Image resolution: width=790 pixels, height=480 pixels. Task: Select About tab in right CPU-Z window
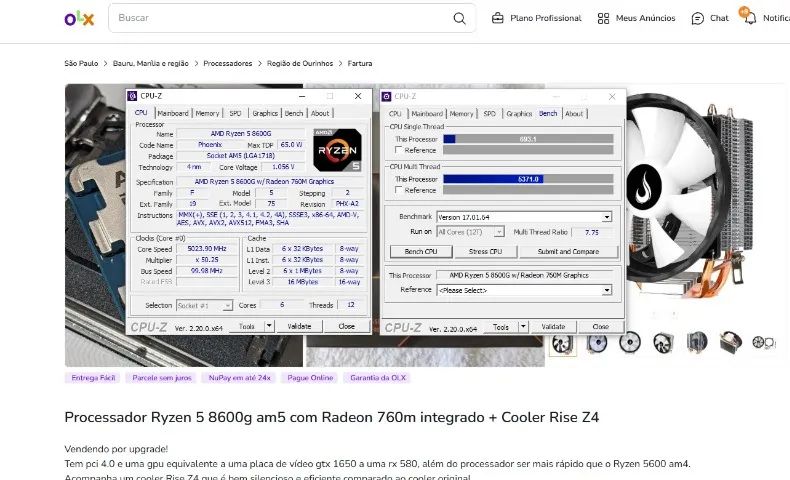574,114
